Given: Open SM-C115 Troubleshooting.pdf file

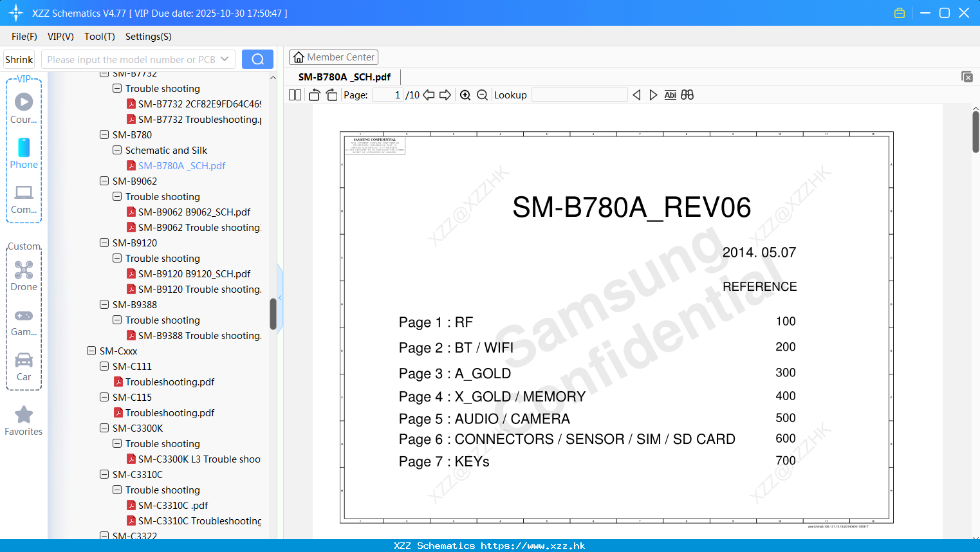Looking at the screenshot, I should click(x=164, y=412).
